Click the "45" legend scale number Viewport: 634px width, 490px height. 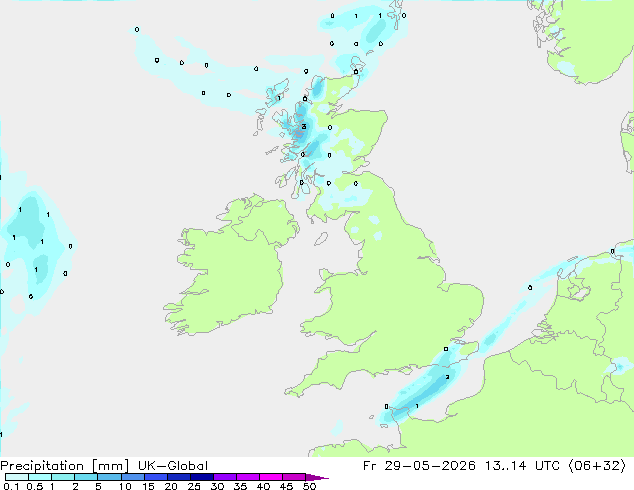pos(286,486)
